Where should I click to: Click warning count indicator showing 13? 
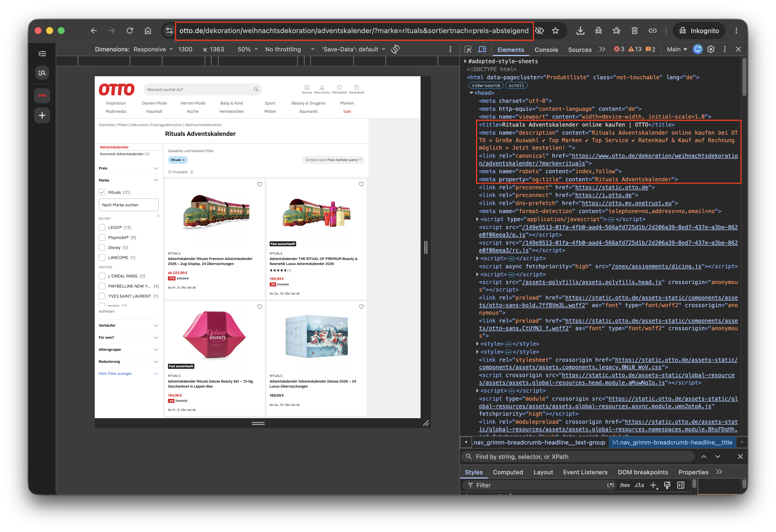[x=635, y=49]
